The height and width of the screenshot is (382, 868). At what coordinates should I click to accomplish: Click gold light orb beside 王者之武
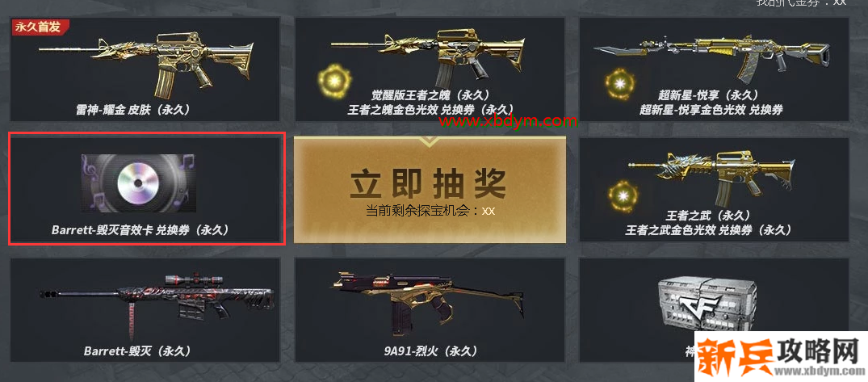(624, 196)
